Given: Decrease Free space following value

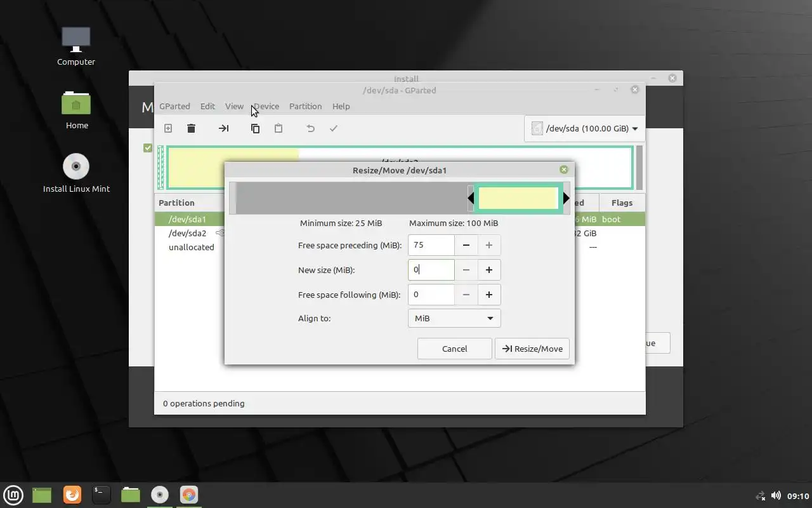Looking at the screenshot, I should (466, 295).
